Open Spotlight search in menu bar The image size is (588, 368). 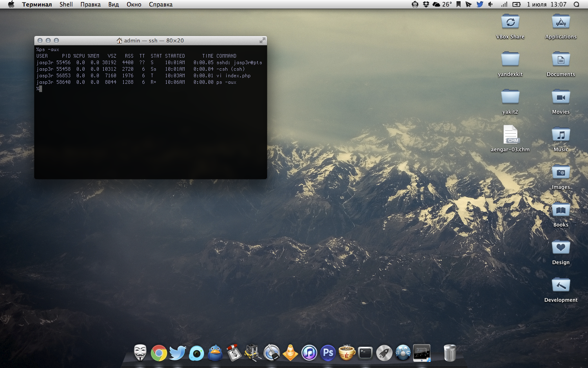coord(576,4)
